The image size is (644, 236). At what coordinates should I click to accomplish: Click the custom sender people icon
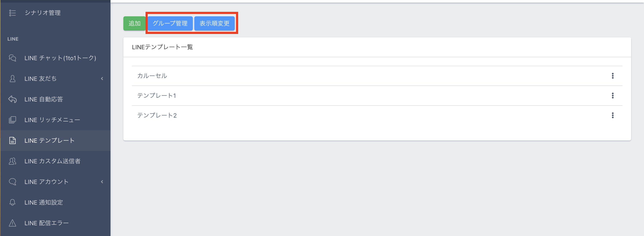[x=12, y=161]
